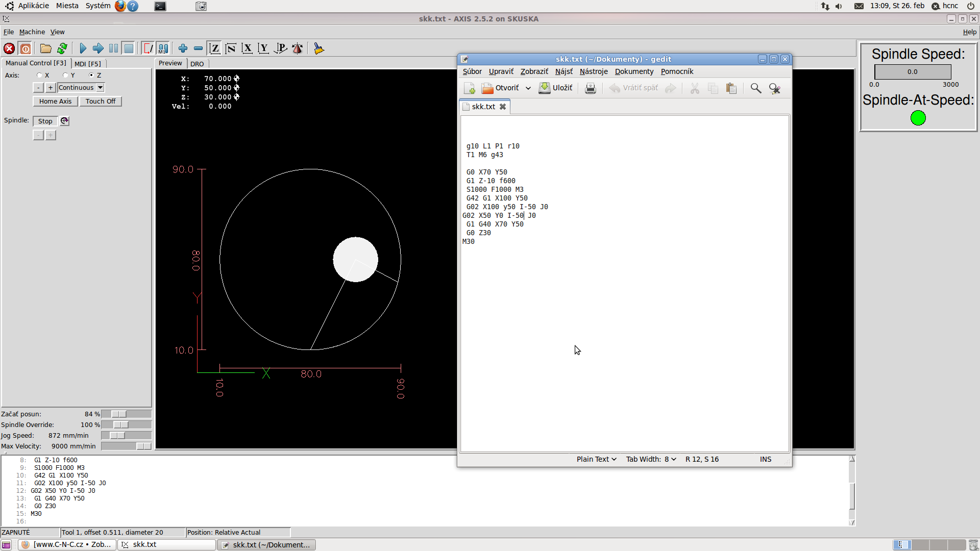Toggle machine power icon
This screenshot has height=551, width=980.
[26, 48]
